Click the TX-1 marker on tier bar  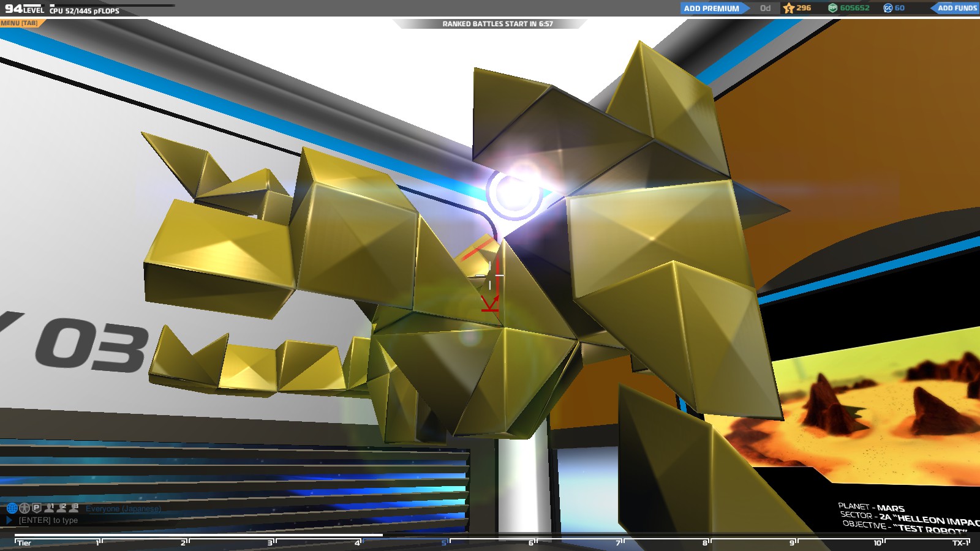pos(960,542)
